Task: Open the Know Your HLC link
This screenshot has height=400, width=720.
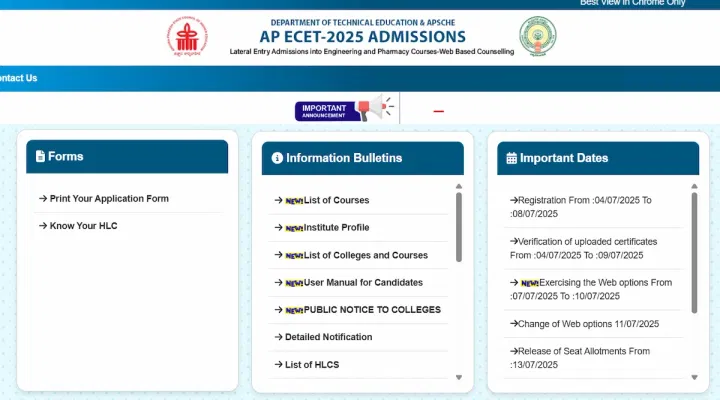Action: [82, 226]
